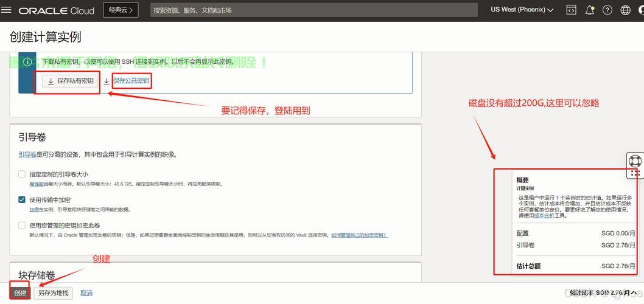Focus the 搜索资源、服务、文档和市场 search field
This screenshot has height=304, width=644.
point(314,10)
